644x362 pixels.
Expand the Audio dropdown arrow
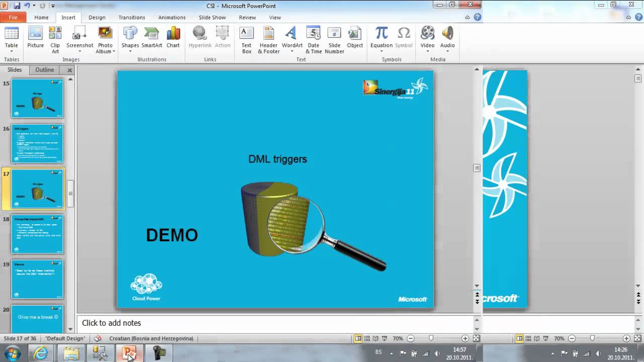[447, 52]
